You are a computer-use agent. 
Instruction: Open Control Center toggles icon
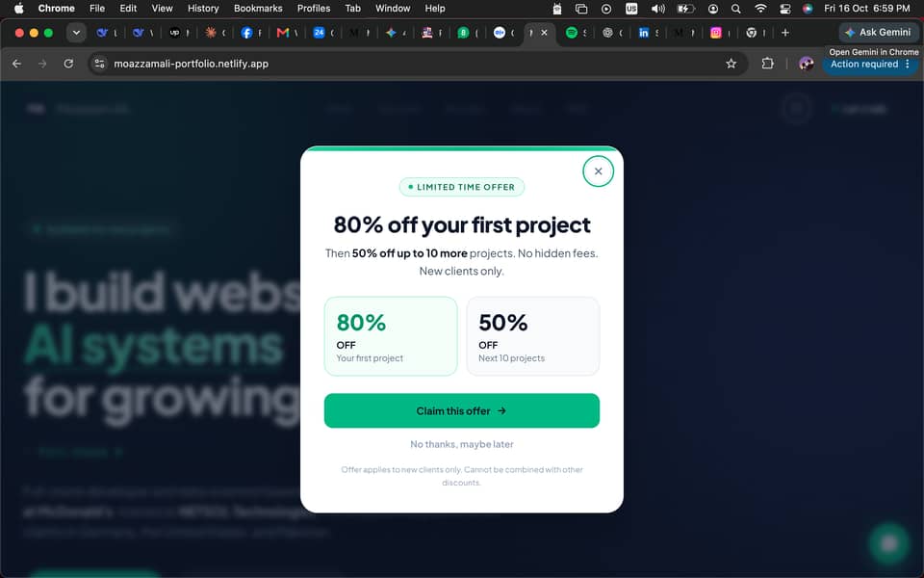coord(785,9)
